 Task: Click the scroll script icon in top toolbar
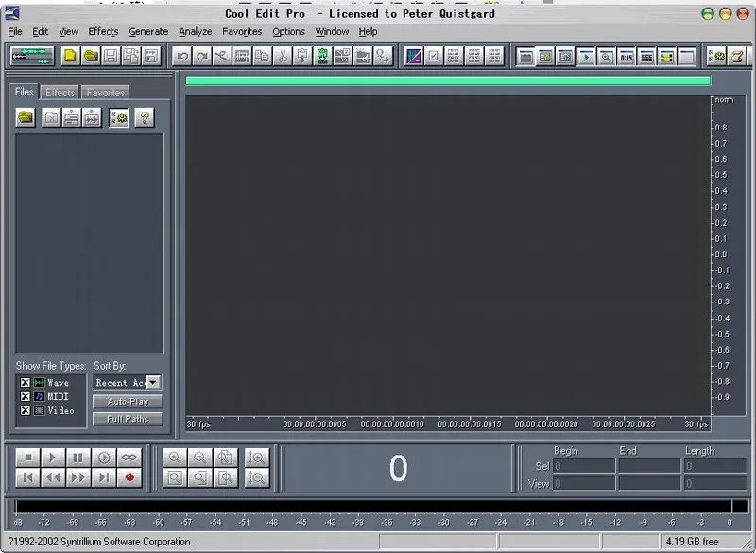(x=737, y=57)
